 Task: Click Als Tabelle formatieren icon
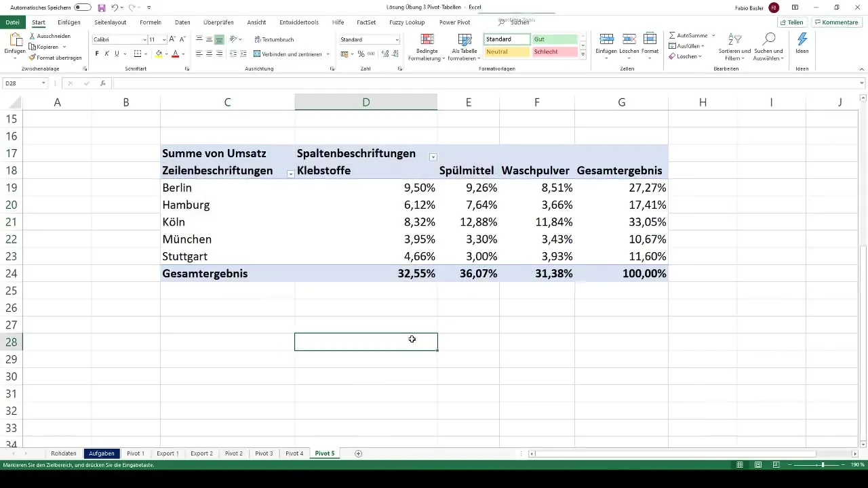pyautogui.click(x=465, y=40)
